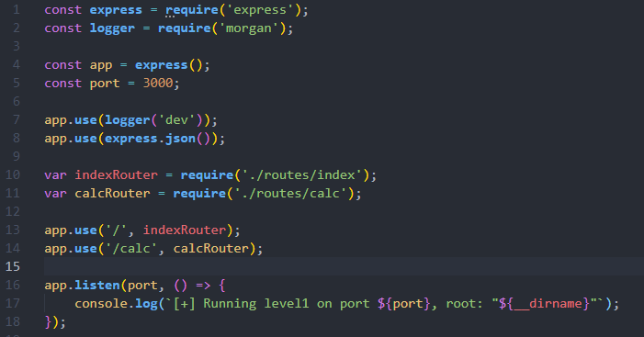Click 'listen' method on line 16
This screenshot has height=337, width=644.
(97, 285)
